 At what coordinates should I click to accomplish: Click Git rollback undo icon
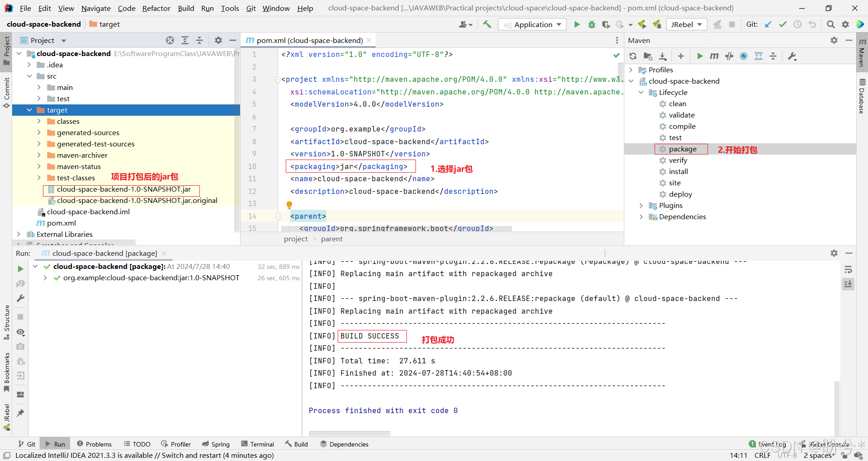(812, 24)
